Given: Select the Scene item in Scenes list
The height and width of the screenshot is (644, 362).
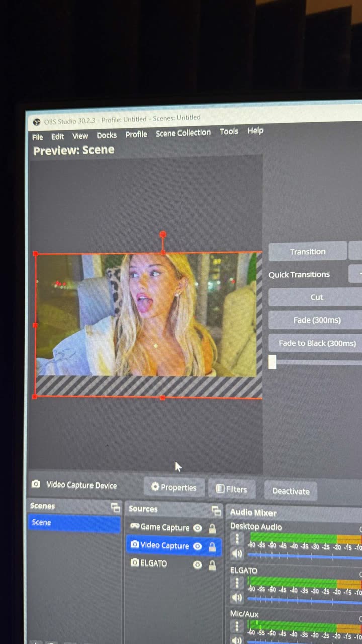Looking at the screenshot, I should (74, 523).
